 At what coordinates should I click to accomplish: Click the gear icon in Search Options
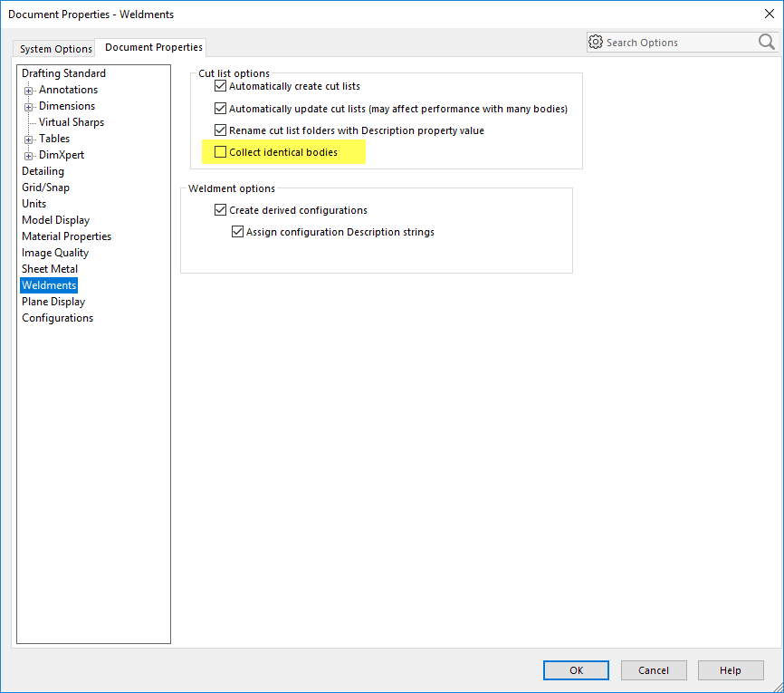(x=596, y=42)
